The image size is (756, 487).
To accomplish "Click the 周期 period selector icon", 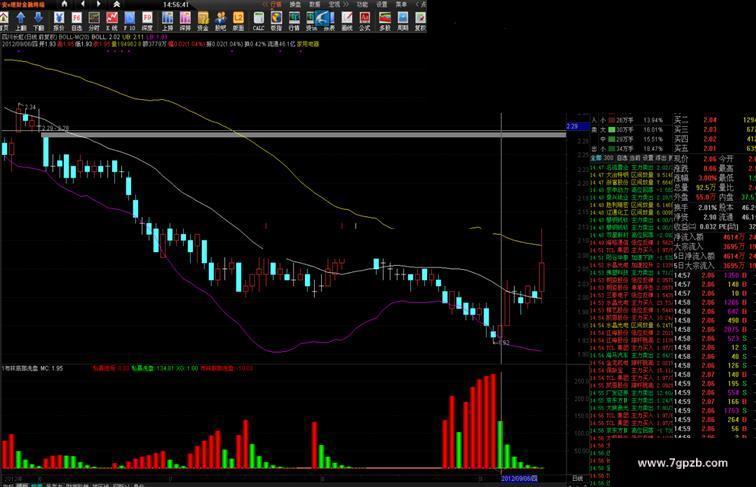I will click(403, 21).
